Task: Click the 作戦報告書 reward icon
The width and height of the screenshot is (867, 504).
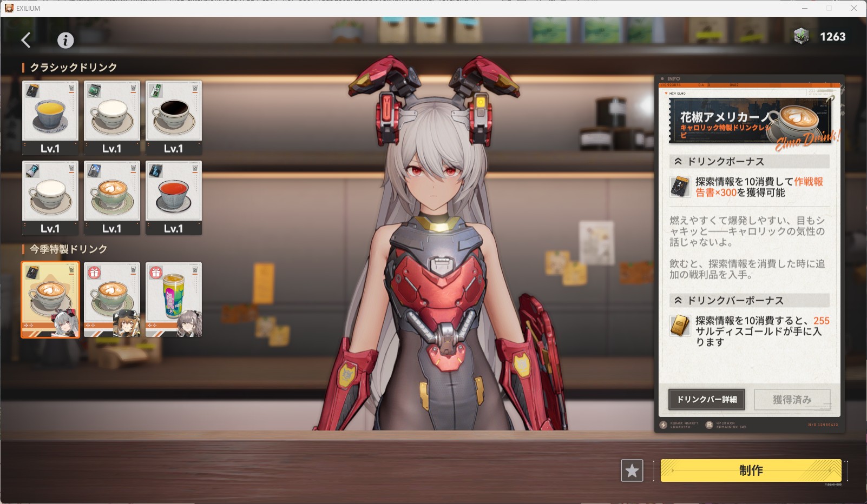Action: pyautogui.click(x=680, y=187)
